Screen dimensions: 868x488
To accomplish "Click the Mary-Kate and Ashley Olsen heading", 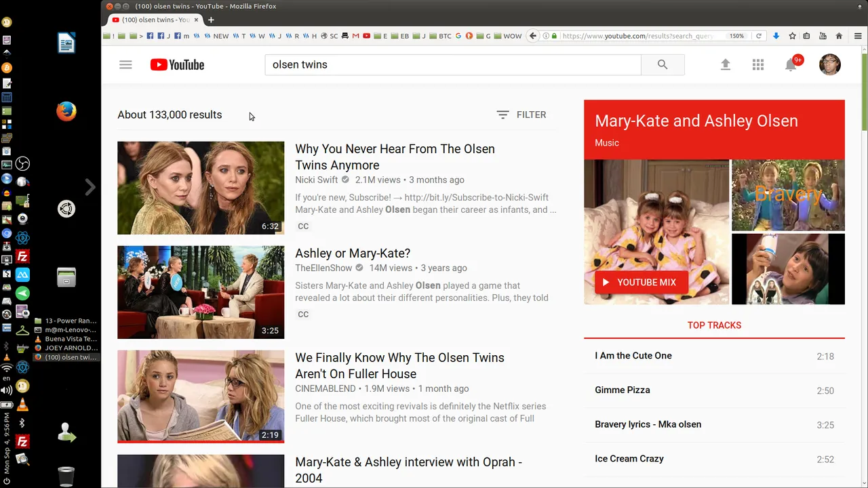I will [x=696, y=121].
